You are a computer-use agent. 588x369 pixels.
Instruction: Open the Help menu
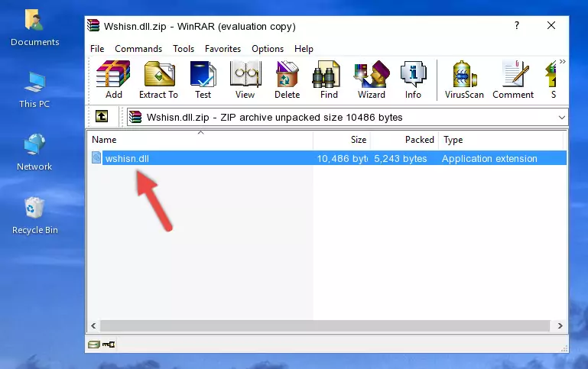[x=304, y=49]
